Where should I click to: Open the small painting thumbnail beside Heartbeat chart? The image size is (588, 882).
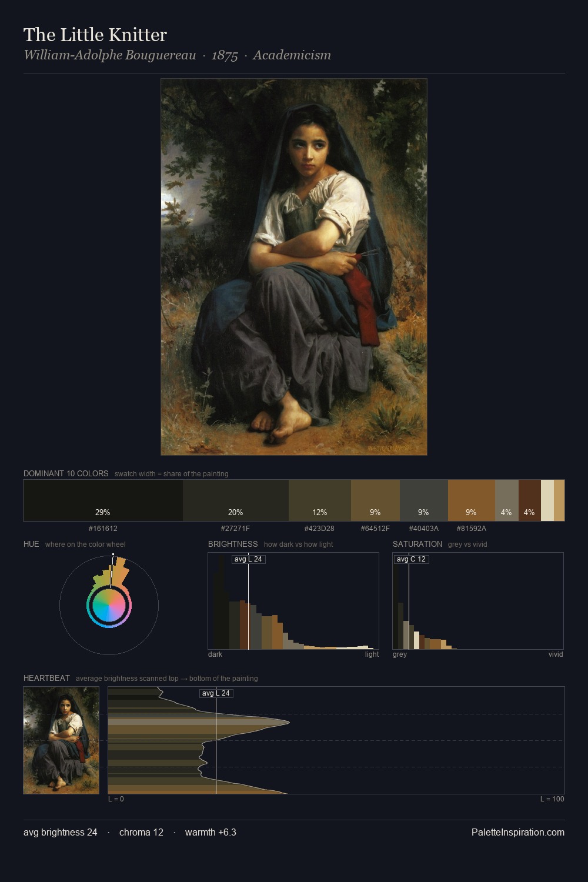pos(61,740)
